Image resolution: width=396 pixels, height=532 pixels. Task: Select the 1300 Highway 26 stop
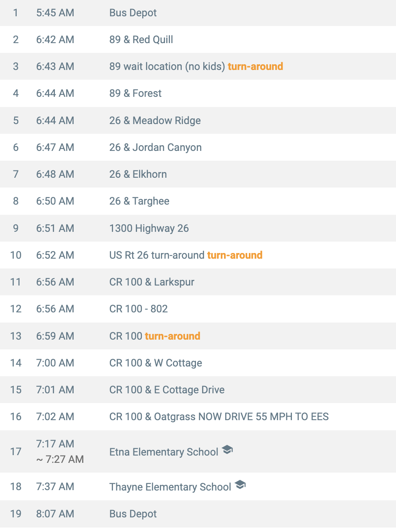[198, 228]
